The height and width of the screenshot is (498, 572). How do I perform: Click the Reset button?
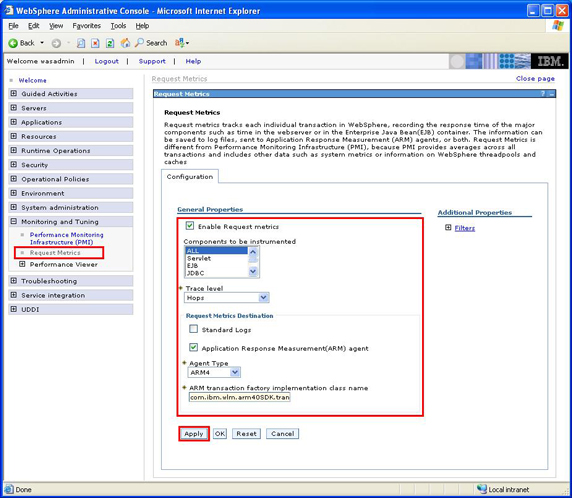(246, 433)
